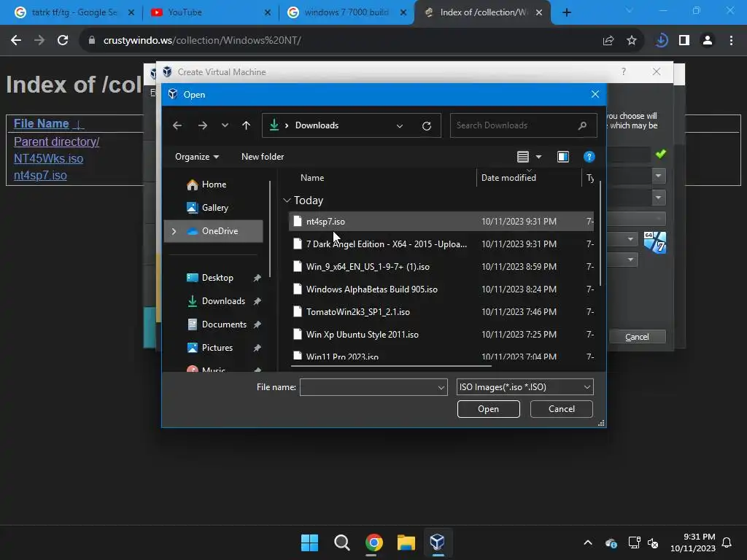Open the Organize menu
Screen dimensions: 747x560
pyautogui.click(x=197, y=157)
